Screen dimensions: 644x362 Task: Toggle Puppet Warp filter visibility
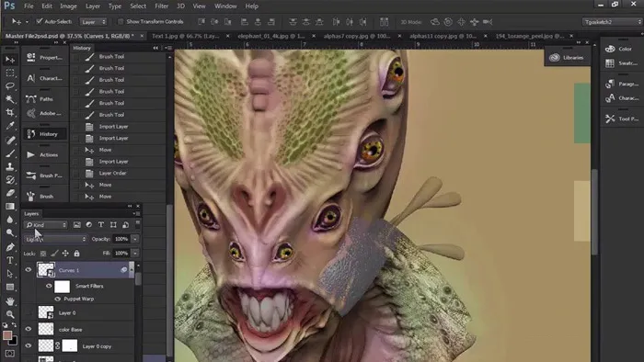tap(57, 299)
